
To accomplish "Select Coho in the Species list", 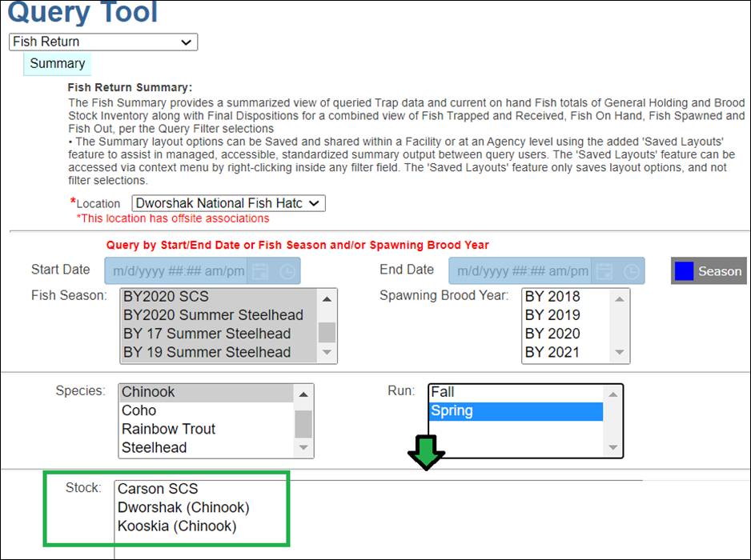I will 139,410.
